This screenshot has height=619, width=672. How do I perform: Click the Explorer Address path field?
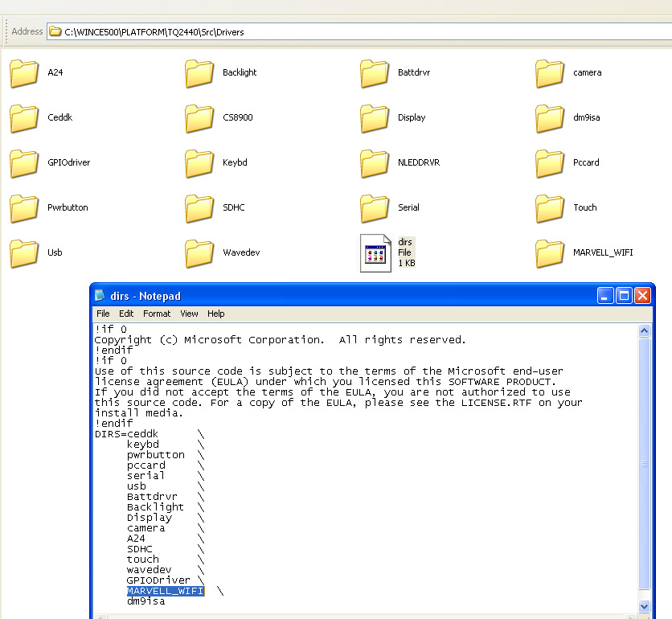point(359,31)
